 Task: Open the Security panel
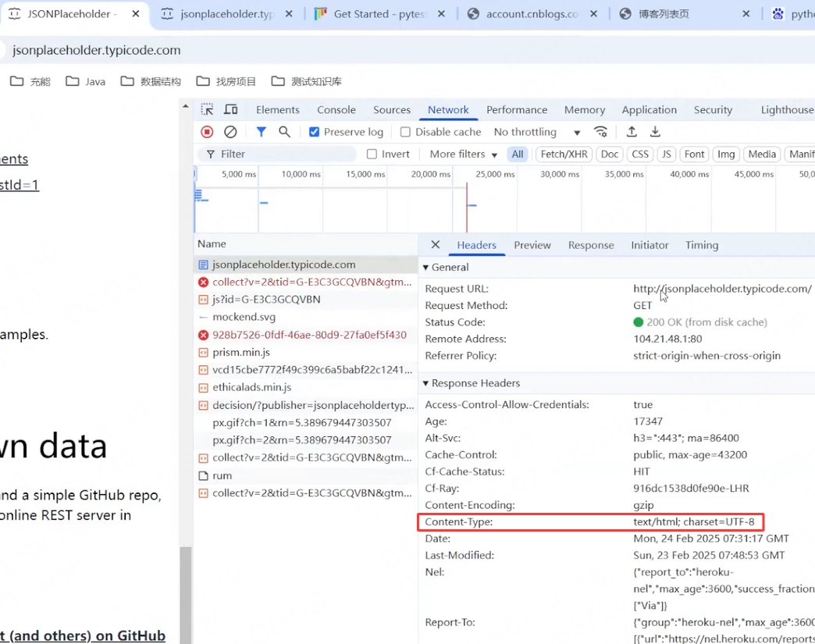tap(713, 109)
